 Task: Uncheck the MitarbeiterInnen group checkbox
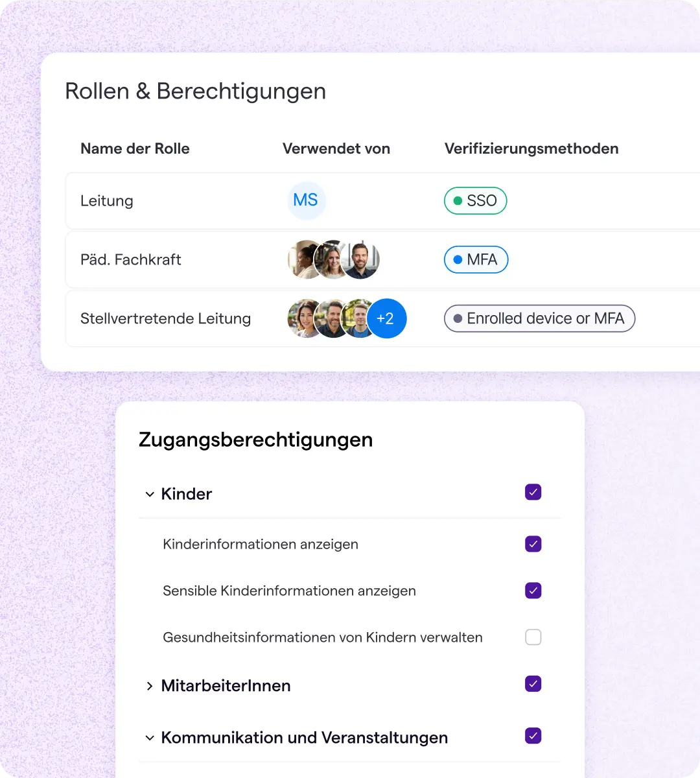point(533,684)
